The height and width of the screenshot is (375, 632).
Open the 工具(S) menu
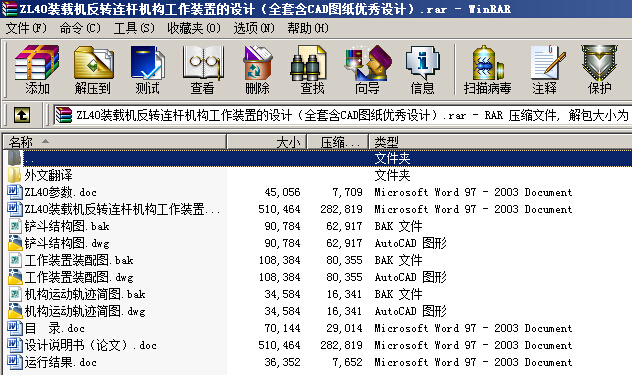click(134, 28)
